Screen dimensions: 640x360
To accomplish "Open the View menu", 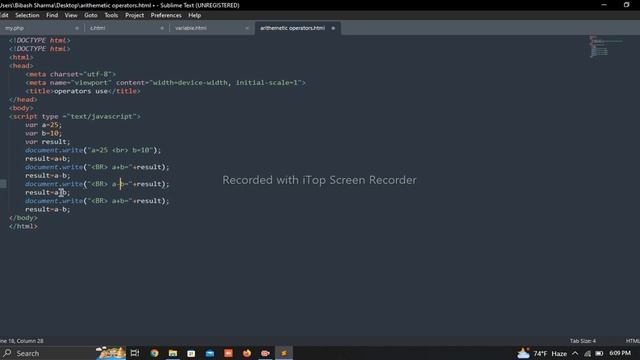I will 71,15.
